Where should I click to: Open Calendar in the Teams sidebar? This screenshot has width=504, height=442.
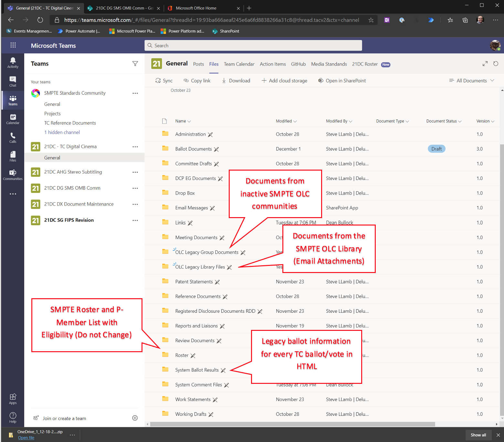(x=13, y=119)
